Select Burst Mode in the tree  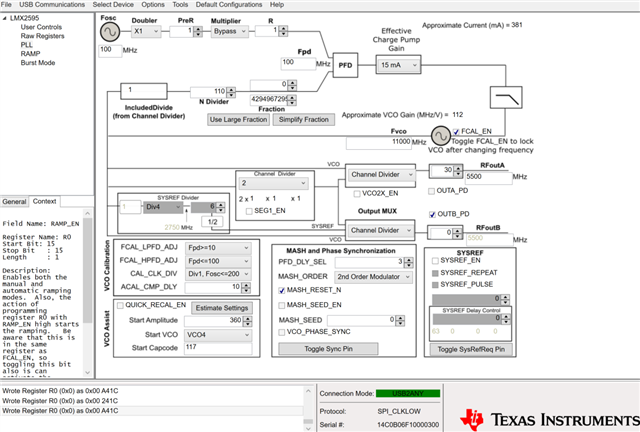[38, 63]
